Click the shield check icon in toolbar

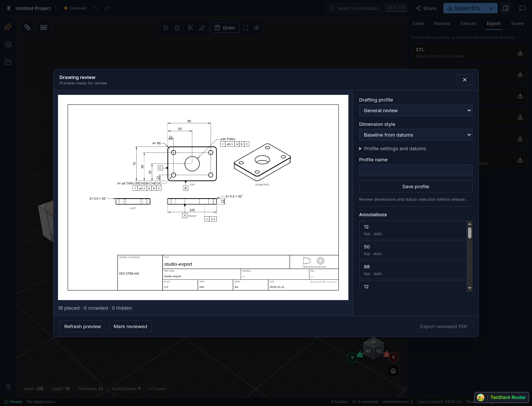click(x=177, y=28)
